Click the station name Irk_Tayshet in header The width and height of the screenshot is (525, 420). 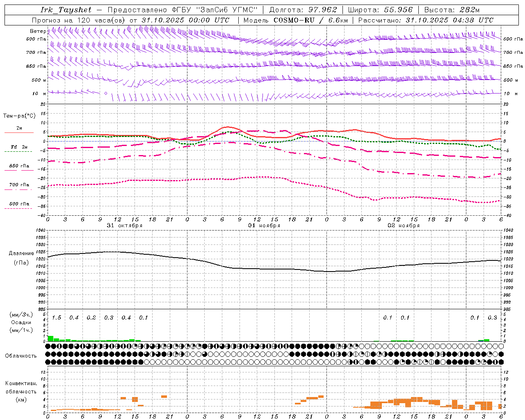66,10
